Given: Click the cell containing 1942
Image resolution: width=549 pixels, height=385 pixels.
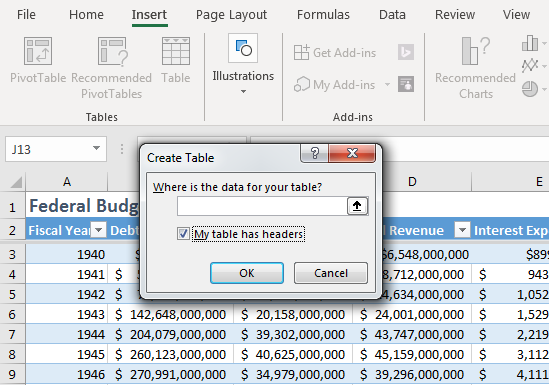Looking at the screenshot, I should tap(67, 294).
